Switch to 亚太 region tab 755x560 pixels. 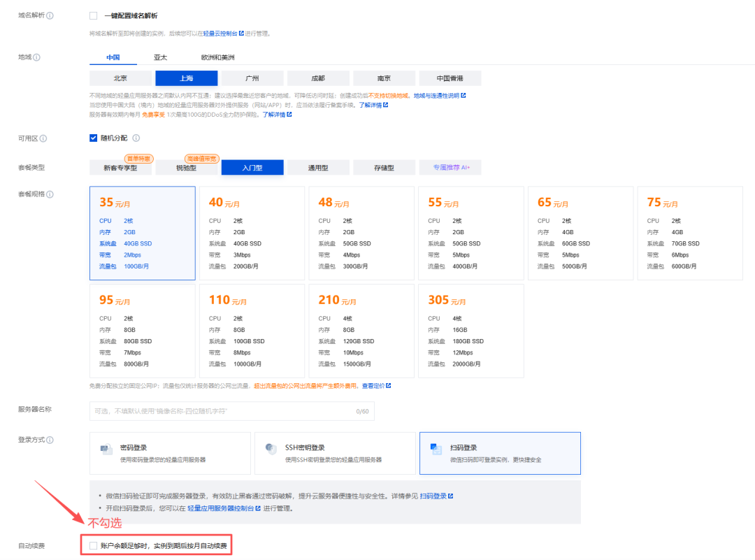(x=160, y=57)
